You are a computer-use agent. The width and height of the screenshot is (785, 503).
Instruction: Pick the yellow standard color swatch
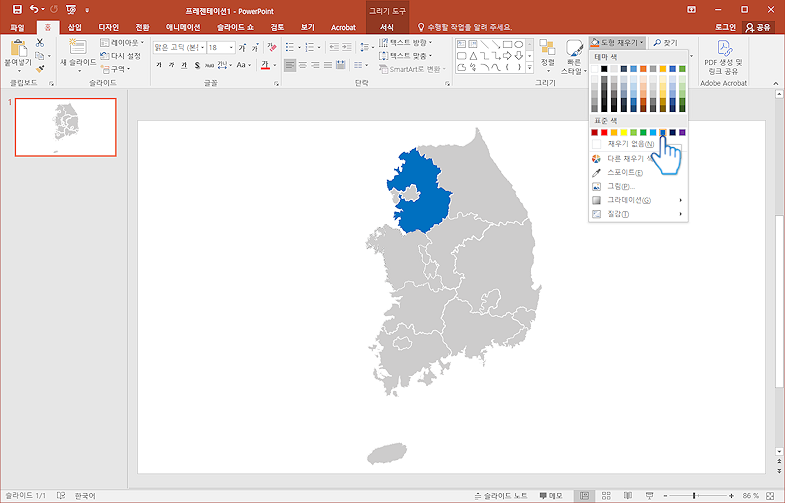click(x=624, y=132)
